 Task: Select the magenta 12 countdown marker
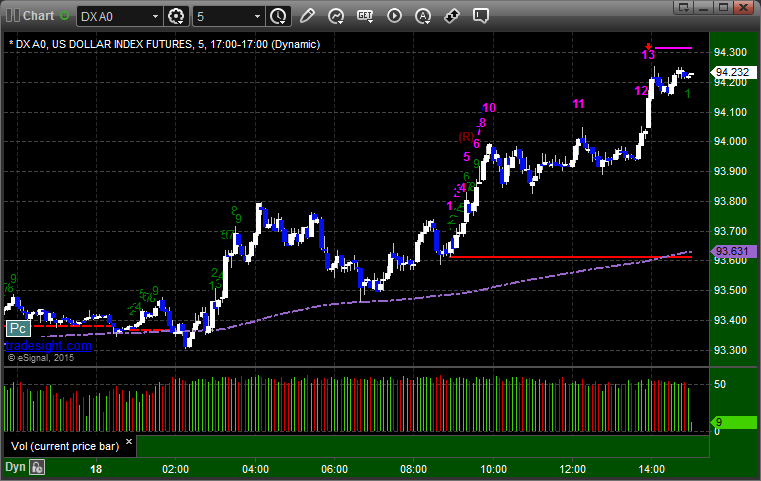coord(641,91)
